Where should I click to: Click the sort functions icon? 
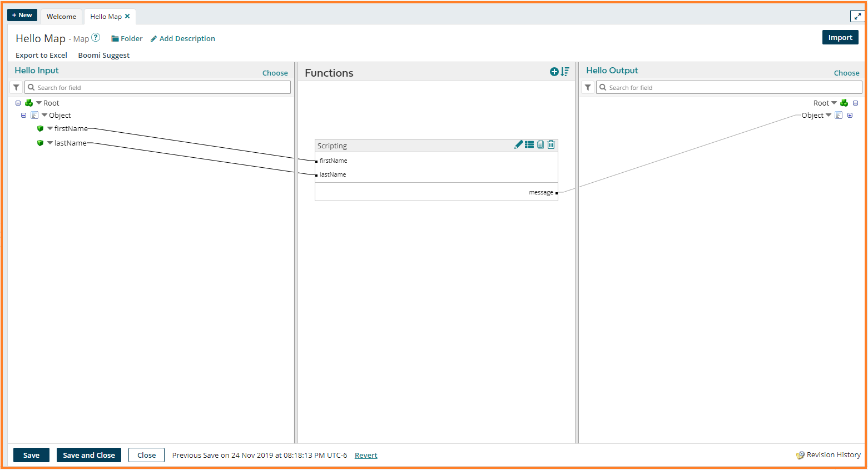[565, 72]
